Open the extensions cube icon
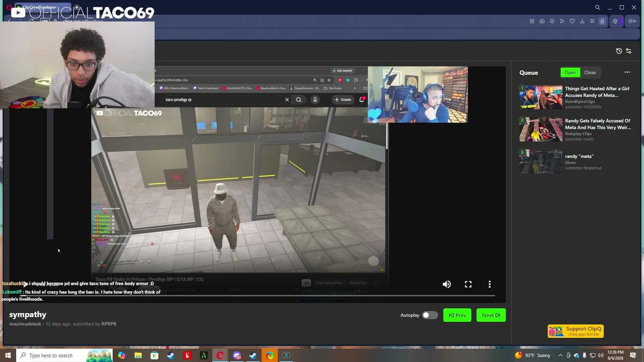 click(x=615, y=21)
